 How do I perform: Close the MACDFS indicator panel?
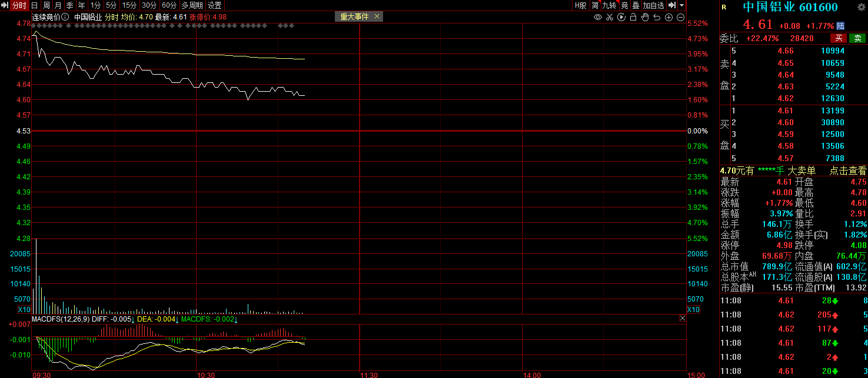682,319
